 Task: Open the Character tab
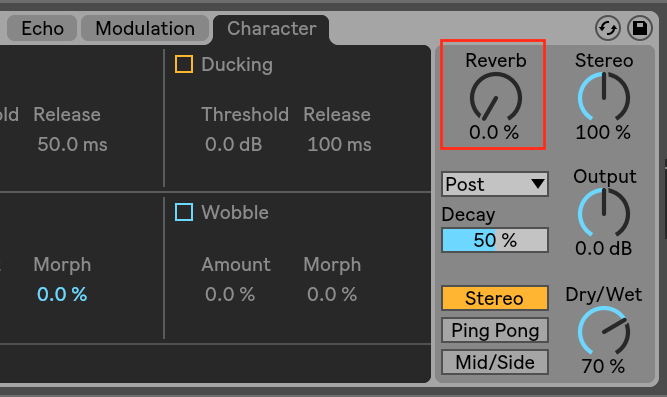(271, 29)
